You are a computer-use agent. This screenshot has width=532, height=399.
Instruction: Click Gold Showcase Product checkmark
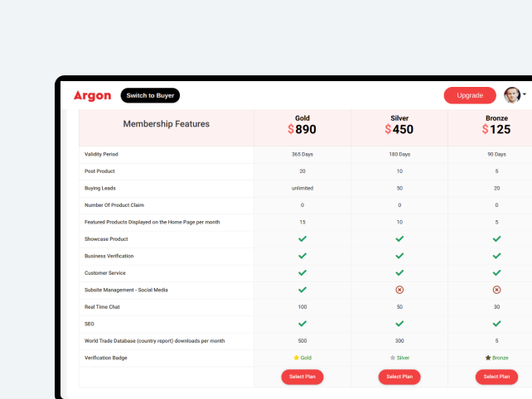point(302,239)
